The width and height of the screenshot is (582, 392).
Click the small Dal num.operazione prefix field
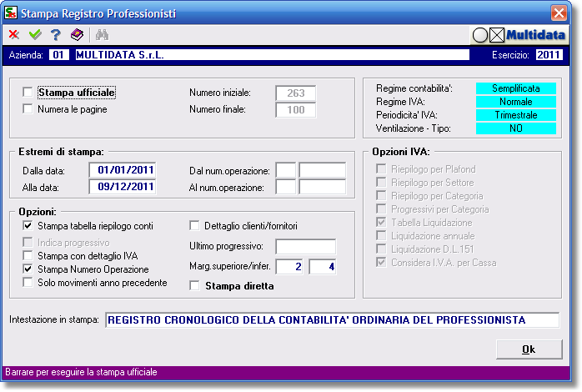286,170
